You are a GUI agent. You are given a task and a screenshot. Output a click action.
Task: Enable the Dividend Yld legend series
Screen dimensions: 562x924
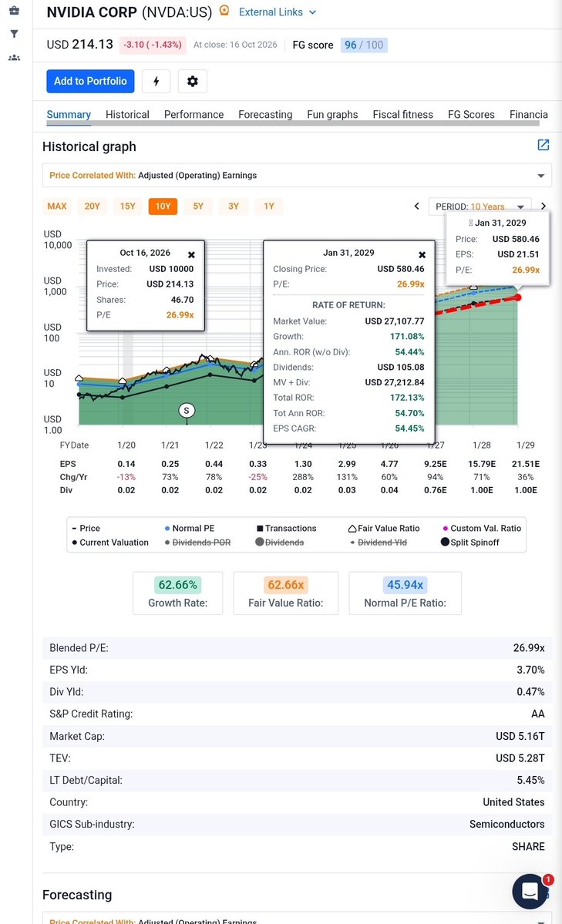(x=379, y=542)
